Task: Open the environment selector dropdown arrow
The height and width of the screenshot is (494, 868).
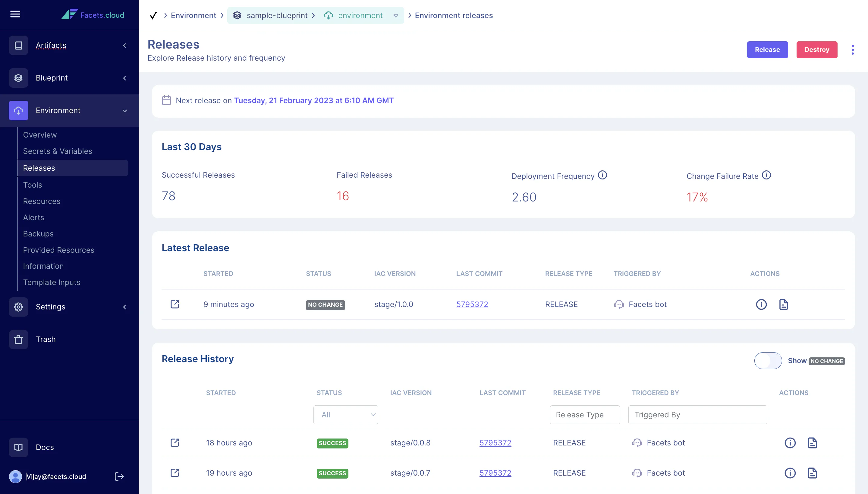Action: (x=396, y=16)
